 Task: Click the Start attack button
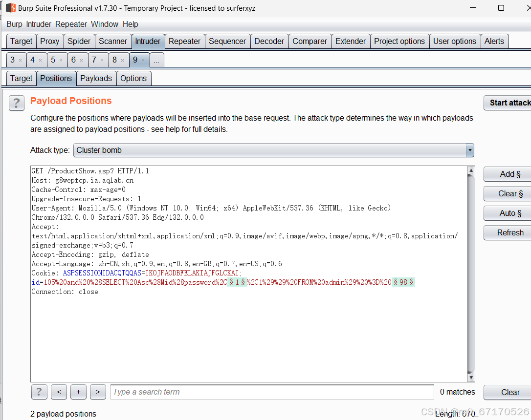click(508, 103)
